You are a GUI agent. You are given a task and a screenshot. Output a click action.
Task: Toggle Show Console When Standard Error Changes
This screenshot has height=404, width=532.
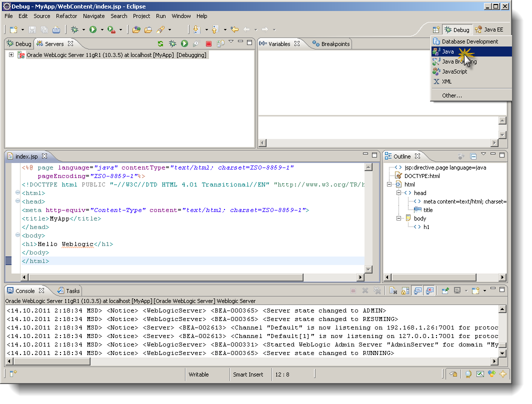428,290
